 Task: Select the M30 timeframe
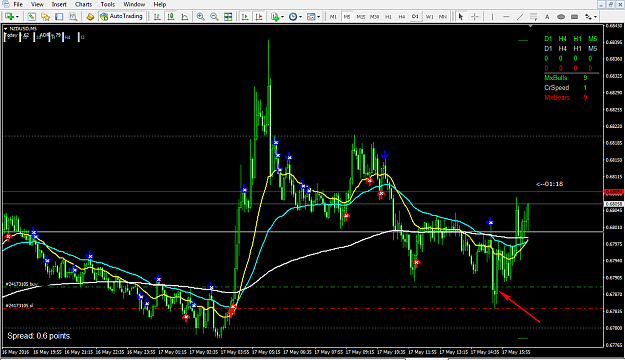click(x=374, y=17)
